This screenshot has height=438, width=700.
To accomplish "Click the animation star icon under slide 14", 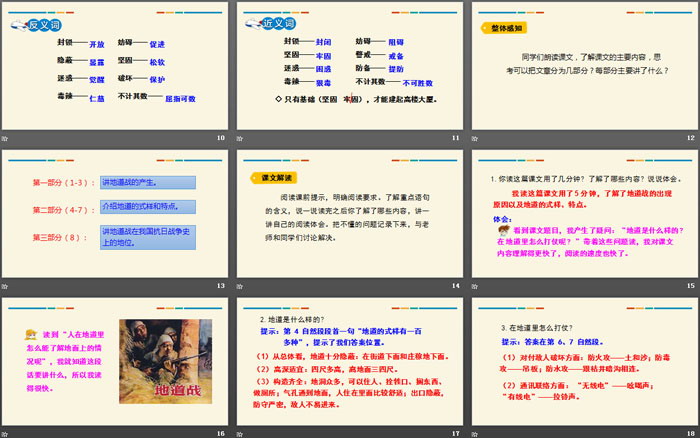I will (240, 286).
